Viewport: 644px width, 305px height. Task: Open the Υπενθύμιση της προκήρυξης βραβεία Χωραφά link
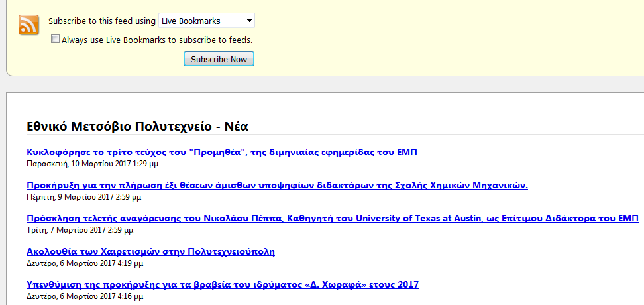tap(223, 284)
